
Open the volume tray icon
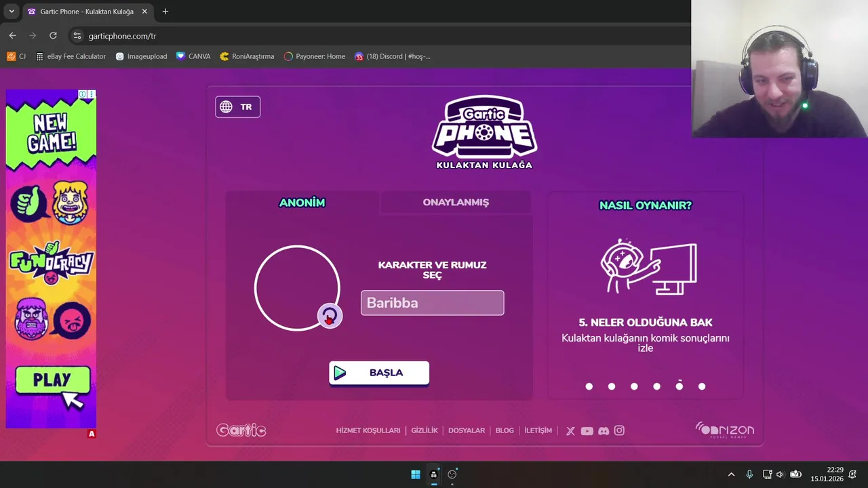point(780,474)
